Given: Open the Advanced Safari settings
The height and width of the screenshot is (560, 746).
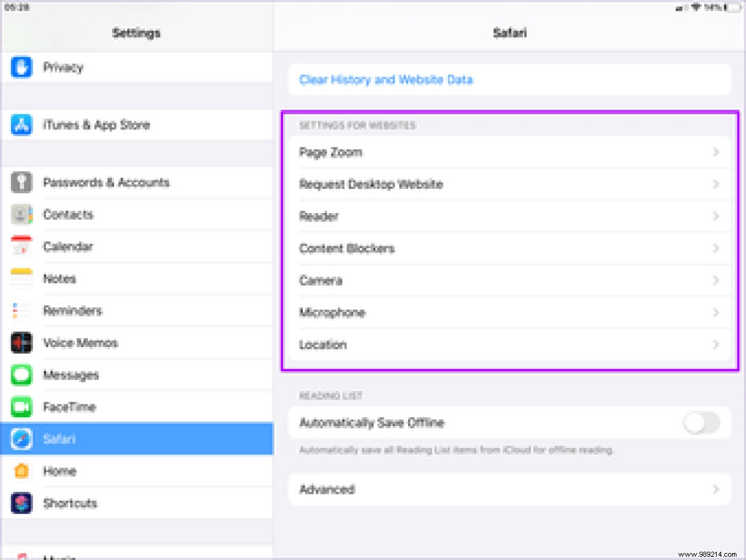Looking at the screenshot, I should [x=509, y=489].
